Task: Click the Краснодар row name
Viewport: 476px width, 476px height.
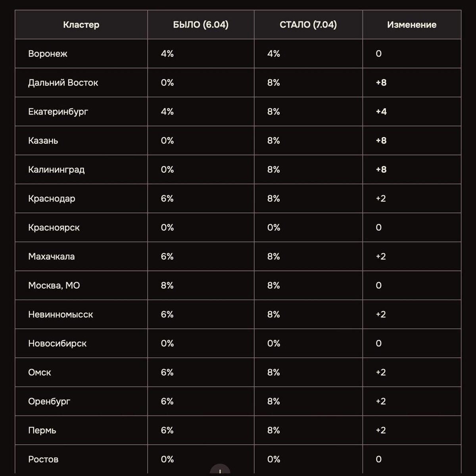Action: coord(52,198)
